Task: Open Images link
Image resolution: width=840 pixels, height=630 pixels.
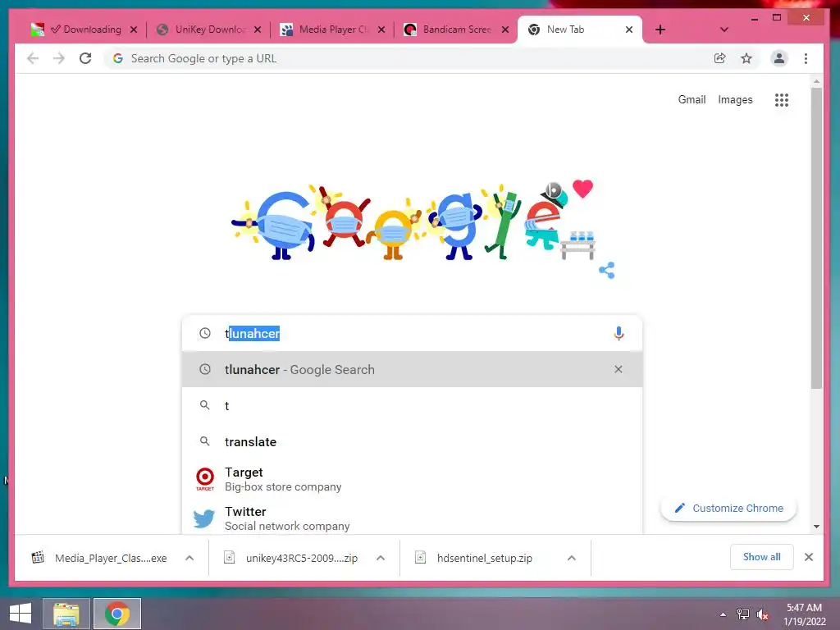Action: tap(735, 99)
